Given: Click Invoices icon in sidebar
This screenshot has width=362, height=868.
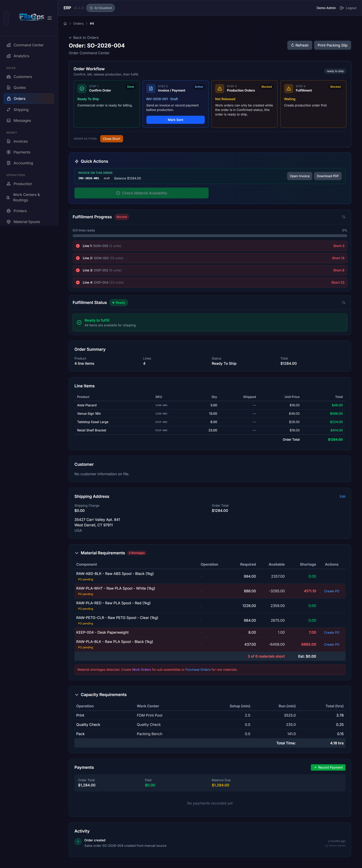Looking at the screenshot, I should point(9,141).
